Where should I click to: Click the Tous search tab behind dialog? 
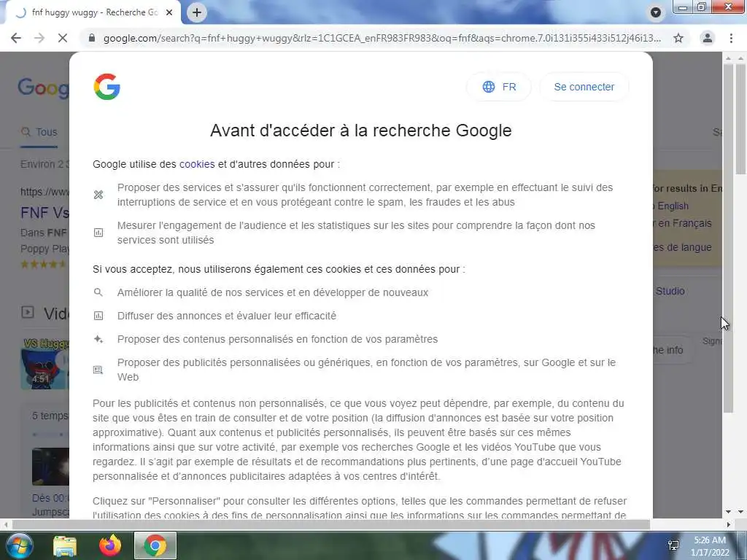[x=39, y=132]
